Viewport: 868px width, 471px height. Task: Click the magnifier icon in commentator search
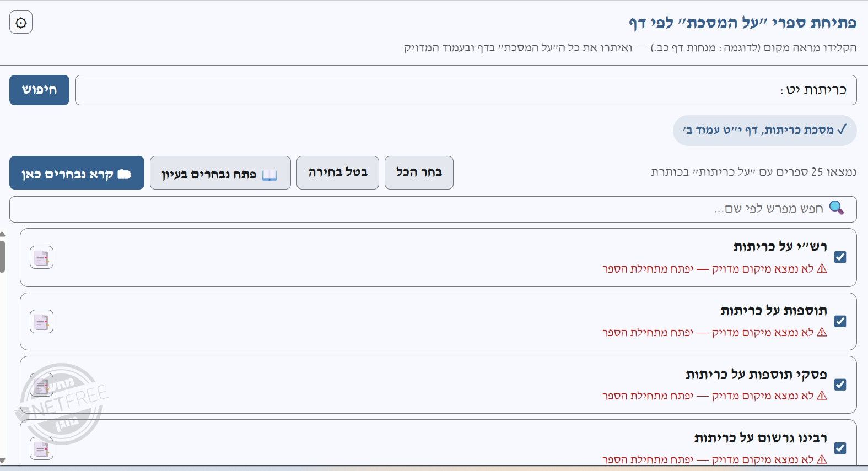(x=837, y=208)
